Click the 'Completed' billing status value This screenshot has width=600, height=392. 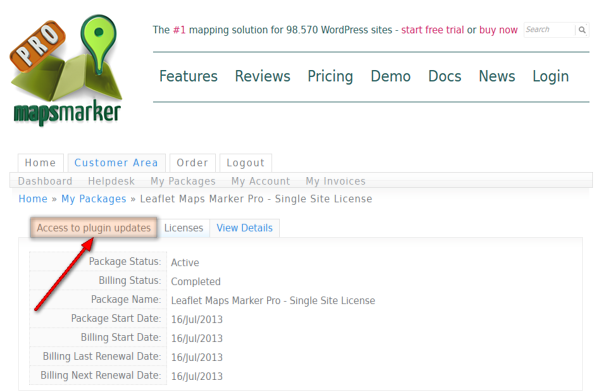(196, 282)
